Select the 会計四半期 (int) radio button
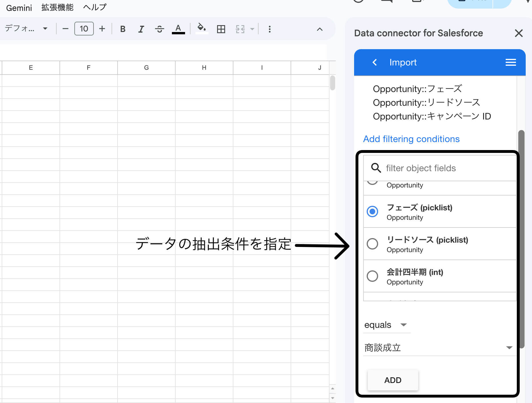532x403 pixels. point(372,276)
